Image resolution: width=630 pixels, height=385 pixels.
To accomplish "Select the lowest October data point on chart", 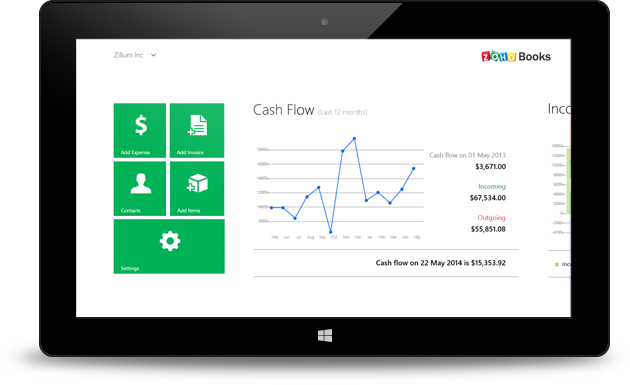I will (x=331, y=232).
